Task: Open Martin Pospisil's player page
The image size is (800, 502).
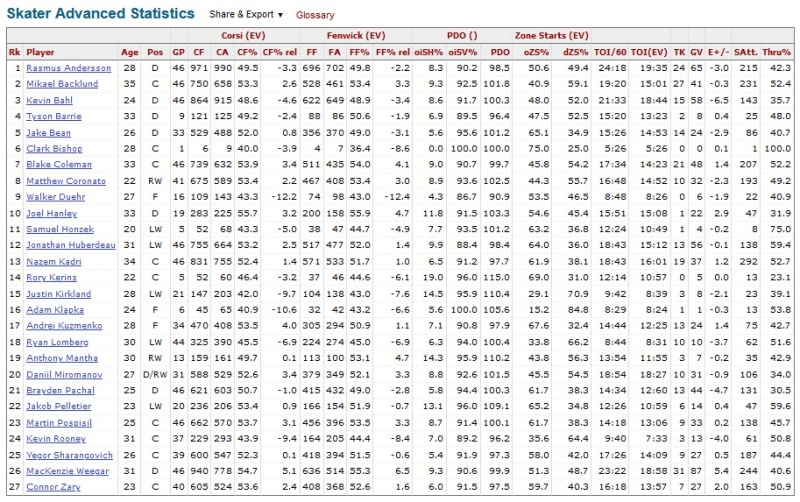Action: click(x=59, y=422)
